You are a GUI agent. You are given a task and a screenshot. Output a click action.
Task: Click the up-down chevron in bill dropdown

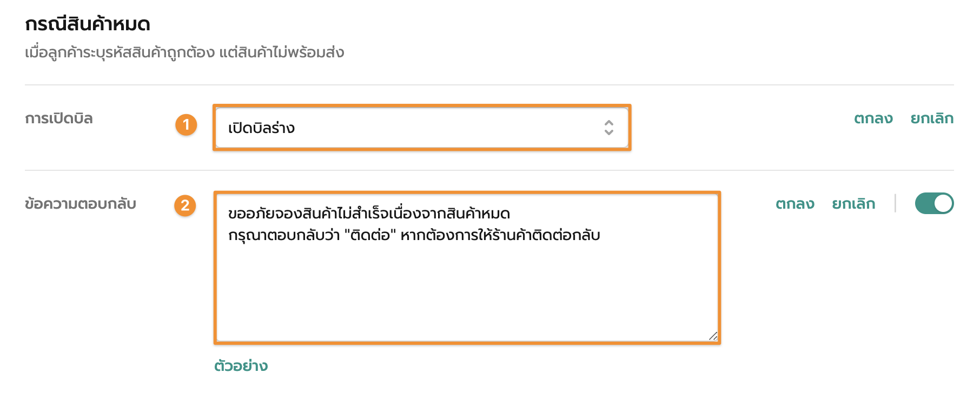pyautogui.click(x=608, y=128)
